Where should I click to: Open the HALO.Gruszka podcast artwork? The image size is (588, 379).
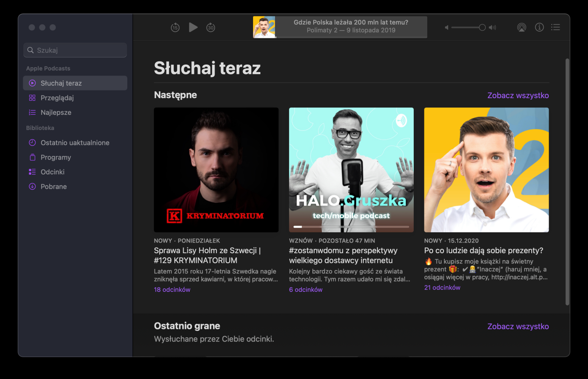(351, 170)
